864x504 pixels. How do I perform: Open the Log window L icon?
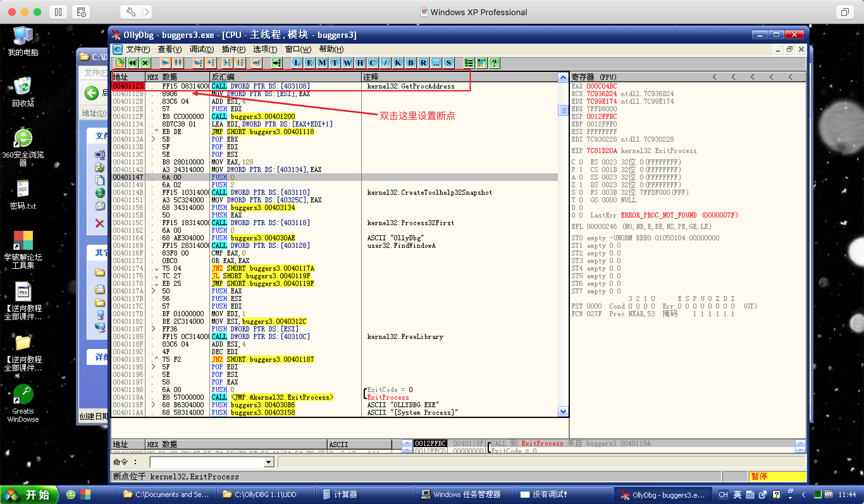[x=297, y=63]
